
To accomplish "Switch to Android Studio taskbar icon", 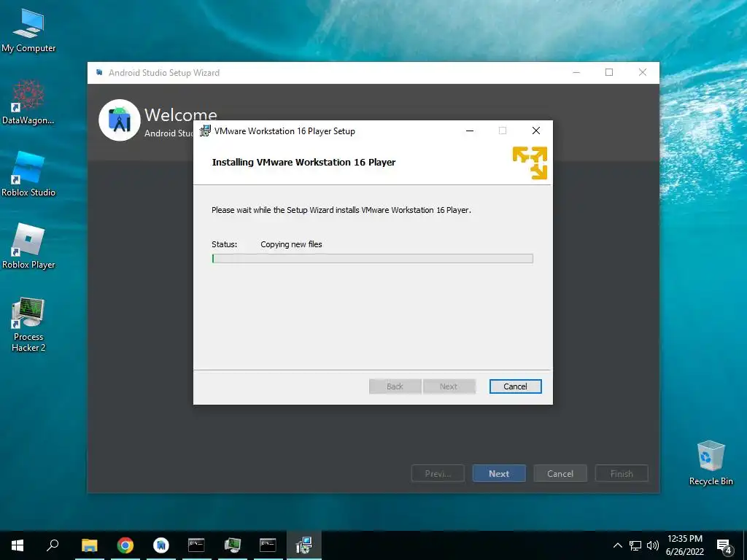I will [161, 545].
